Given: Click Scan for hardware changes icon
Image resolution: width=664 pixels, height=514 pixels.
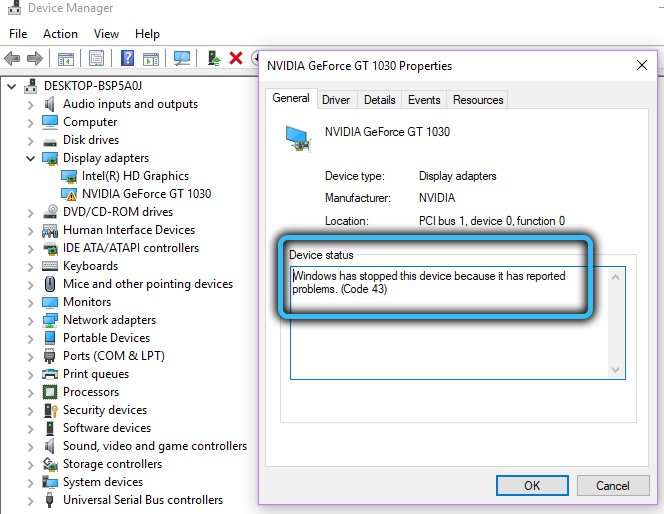Looking at the screenshot, I should 182,58.
